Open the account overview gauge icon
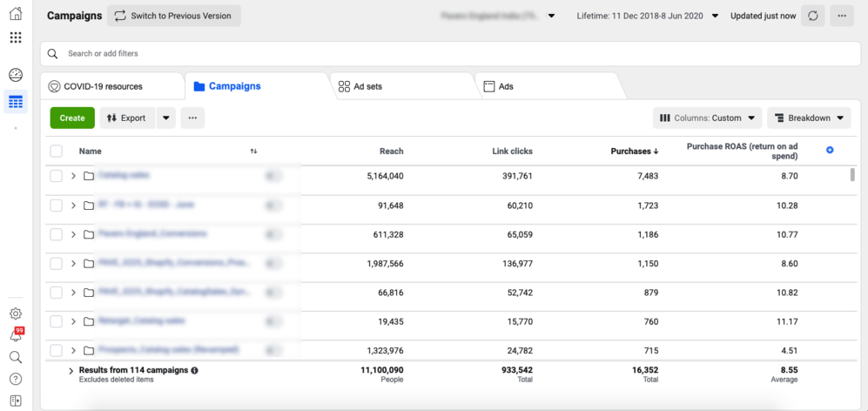Screen dimensions: 868x411 (16, 75)
